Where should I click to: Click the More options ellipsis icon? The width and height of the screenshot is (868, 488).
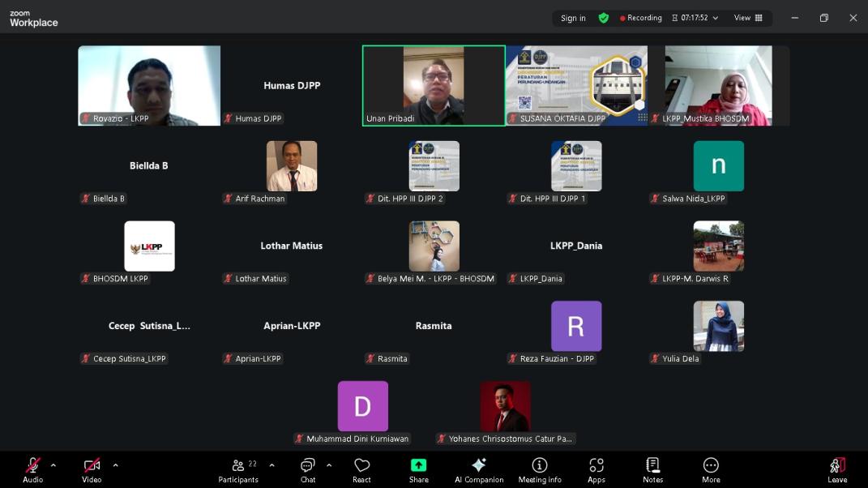pos(711,465)
